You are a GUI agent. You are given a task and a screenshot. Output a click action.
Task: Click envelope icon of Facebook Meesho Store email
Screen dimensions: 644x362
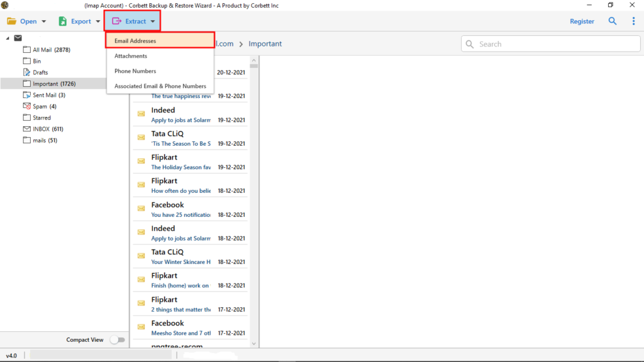click(142, 327)
